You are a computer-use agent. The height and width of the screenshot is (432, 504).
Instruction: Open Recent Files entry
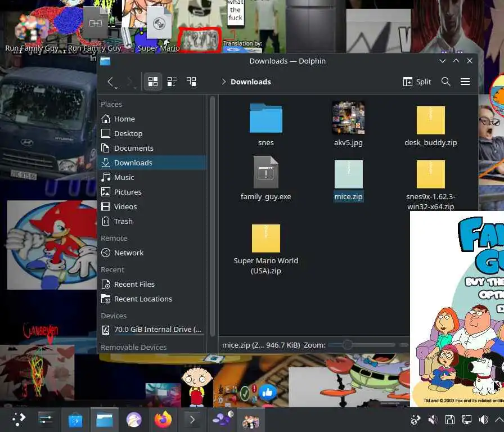click(x=152, y=284)
